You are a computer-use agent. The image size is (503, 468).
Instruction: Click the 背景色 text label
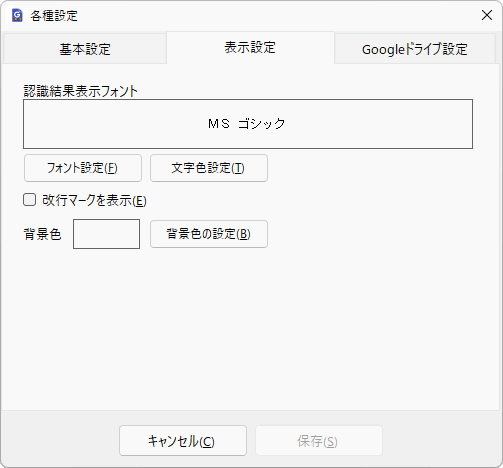click(x=42, y=234)
